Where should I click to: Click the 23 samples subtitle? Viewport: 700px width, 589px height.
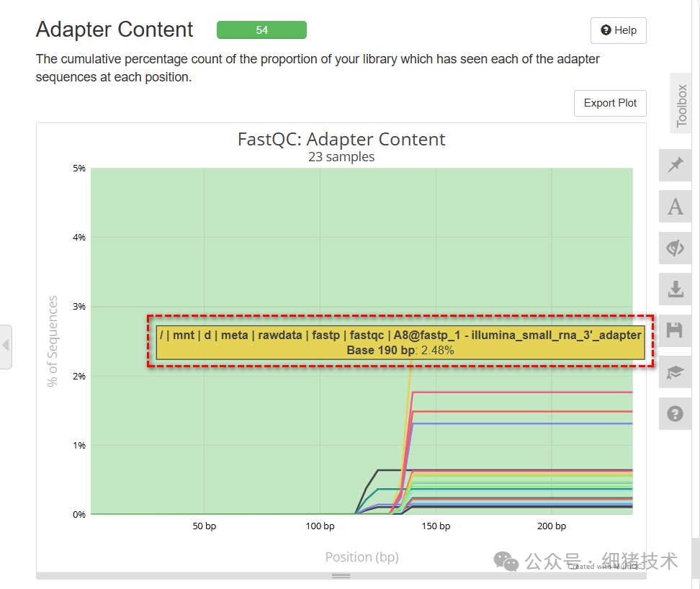click(341, 156)
